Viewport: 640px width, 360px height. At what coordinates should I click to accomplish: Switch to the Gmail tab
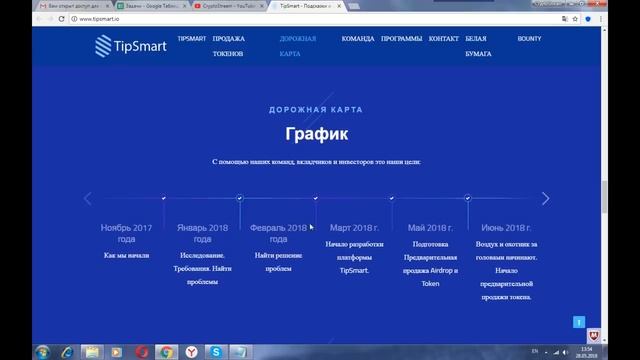(74, 6)
